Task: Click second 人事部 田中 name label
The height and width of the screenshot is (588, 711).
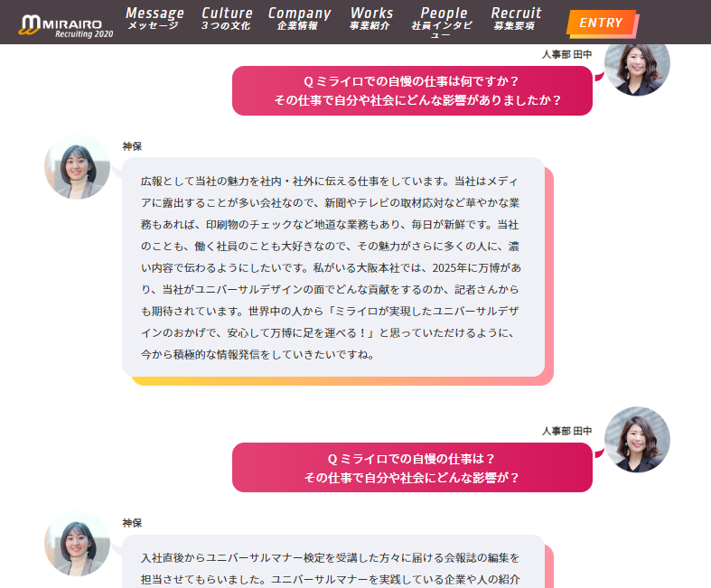Action: coord(566,431)
